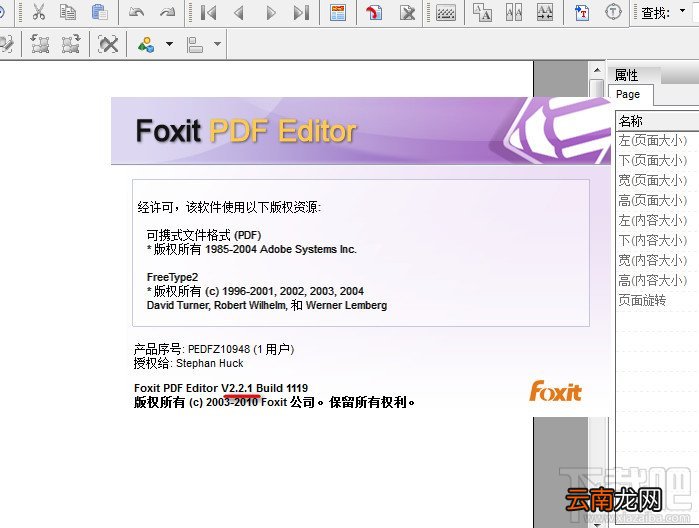The width and height of the screenshot is (699, 528).
Task: Click the scrollbar up arrow
Action: point(596,70)
